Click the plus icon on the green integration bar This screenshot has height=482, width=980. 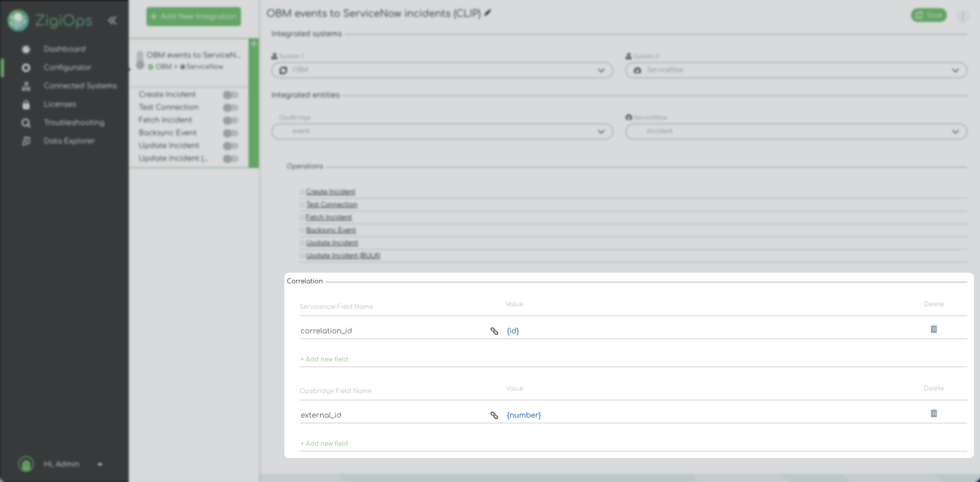(254, 44)
